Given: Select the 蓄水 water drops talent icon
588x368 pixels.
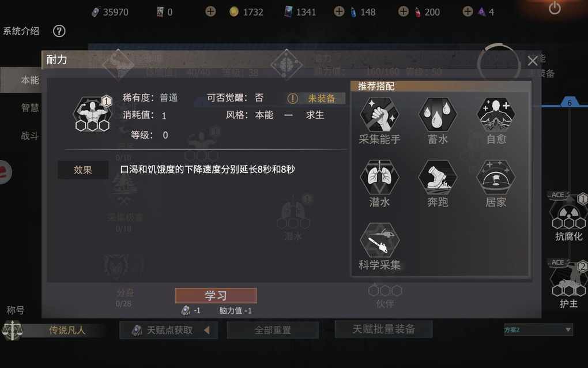Looking at the screenshot, I should pyautogui.click(x=437, y=114).
